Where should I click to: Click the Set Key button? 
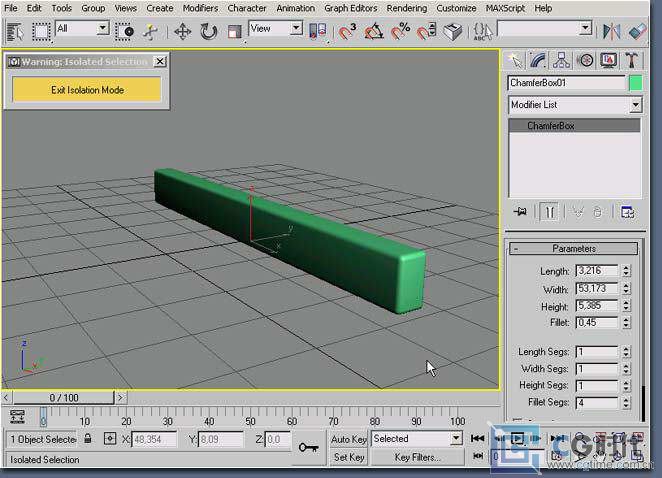349,457
